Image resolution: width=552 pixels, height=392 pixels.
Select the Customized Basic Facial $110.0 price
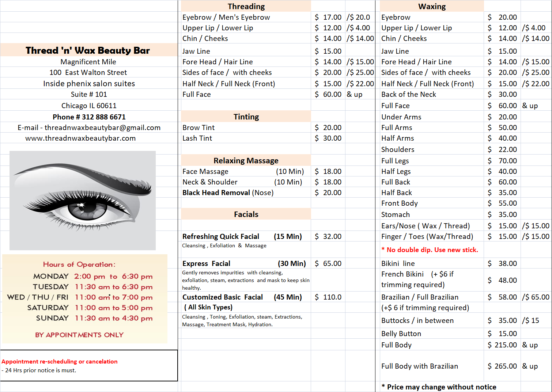point(328,297)
